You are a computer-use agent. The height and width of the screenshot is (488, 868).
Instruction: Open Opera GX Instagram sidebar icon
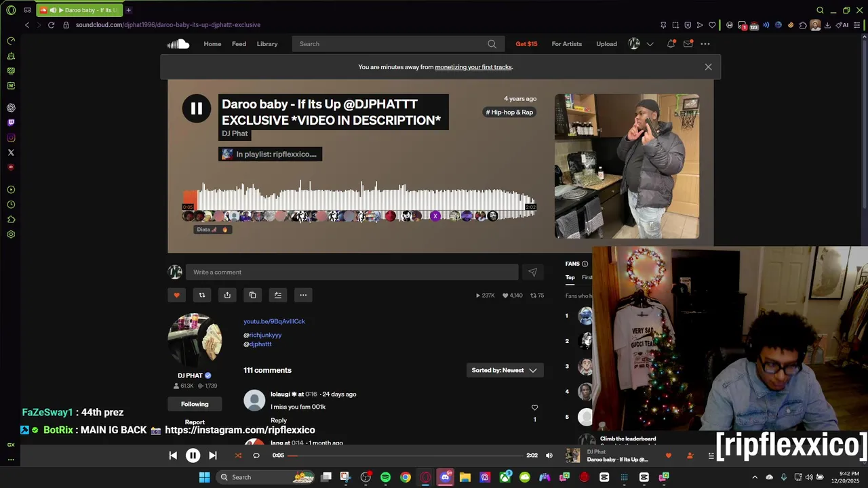(x=11, y=138)
